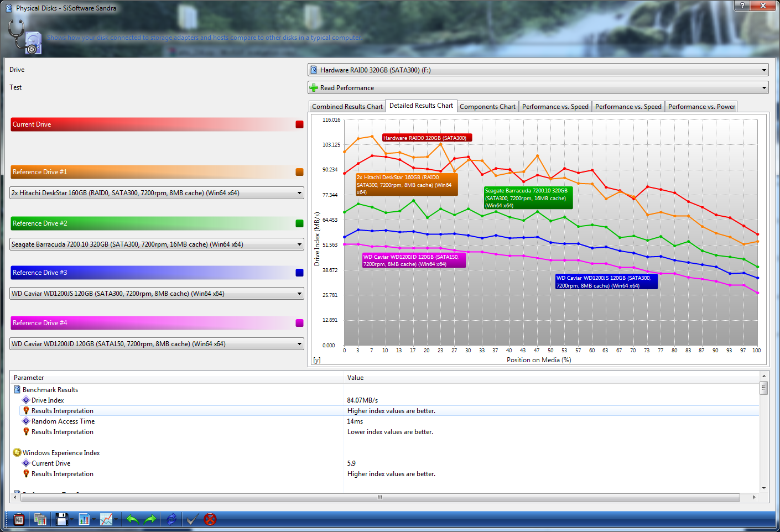Click the [y] axis button below chart
This screenshot has height=532, width=780.
click(317, 360)
